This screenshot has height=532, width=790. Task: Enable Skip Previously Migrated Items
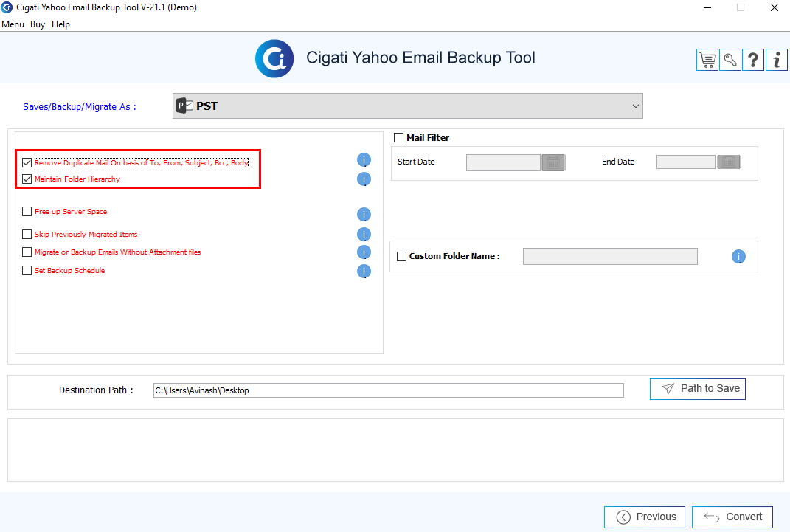[27, 234]
